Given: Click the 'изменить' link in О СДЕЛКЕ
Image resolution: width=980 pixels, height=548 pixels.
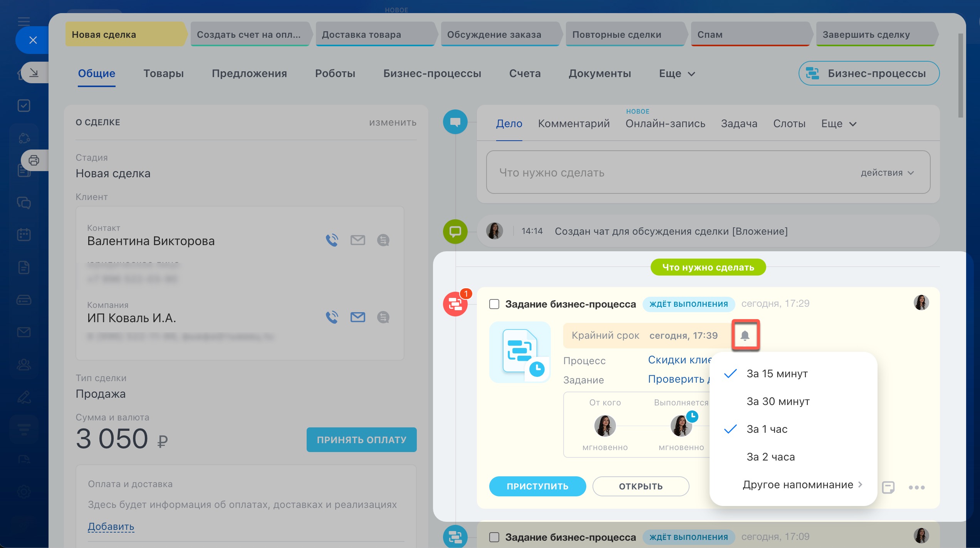Looking at the screenshot, I should (x=393, y=123).
